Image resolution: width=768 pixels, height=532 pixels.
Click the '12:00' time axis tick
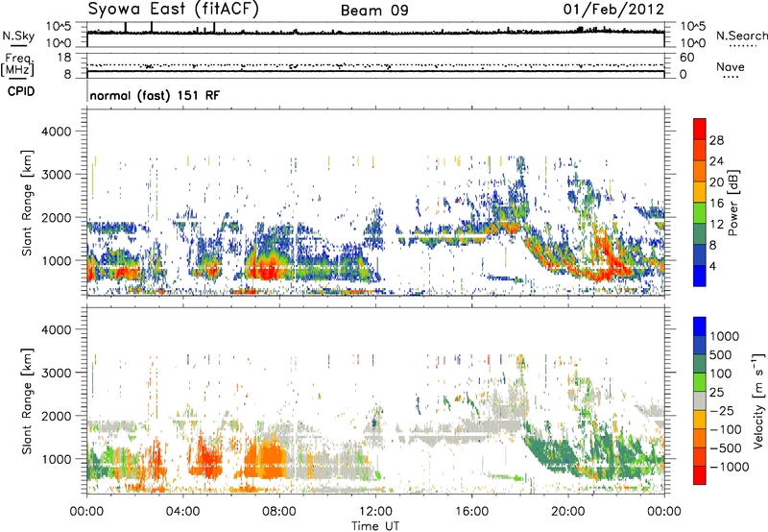[x=375, y=511]
